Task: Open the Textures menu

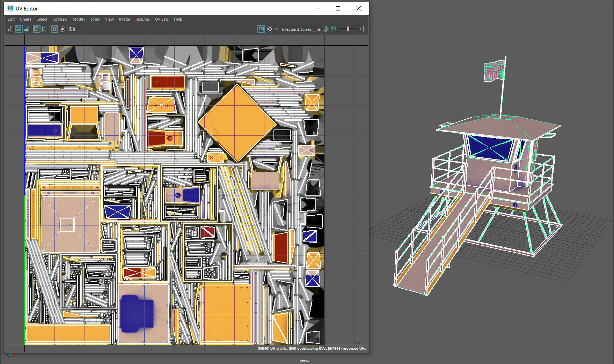Action: (142, 19)
